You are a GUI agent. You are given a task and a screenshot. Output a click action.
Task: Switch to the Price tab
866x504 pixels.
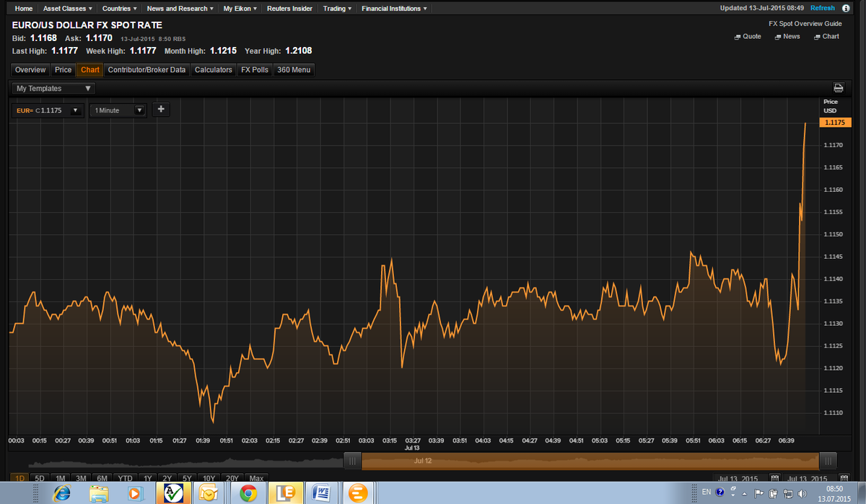[x=64, y=70]
